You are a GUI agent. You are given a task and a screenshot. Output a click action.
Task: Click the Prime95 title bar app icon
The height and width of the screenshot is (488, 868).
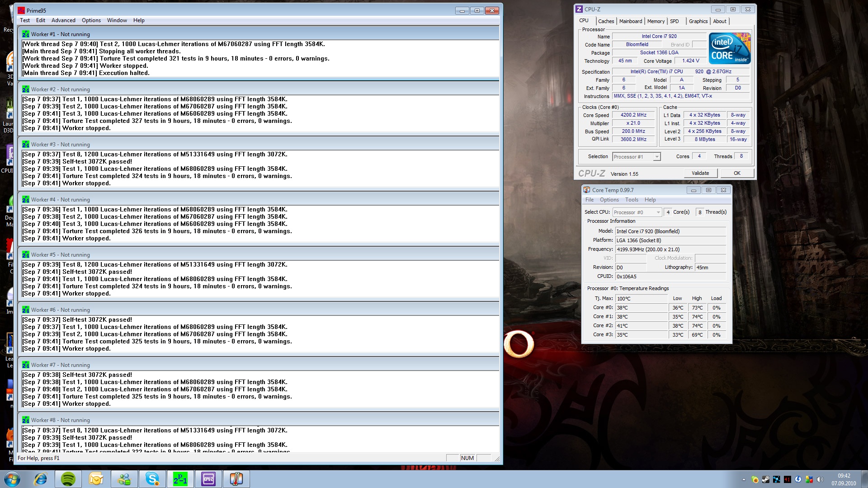(x=21, y=10)
